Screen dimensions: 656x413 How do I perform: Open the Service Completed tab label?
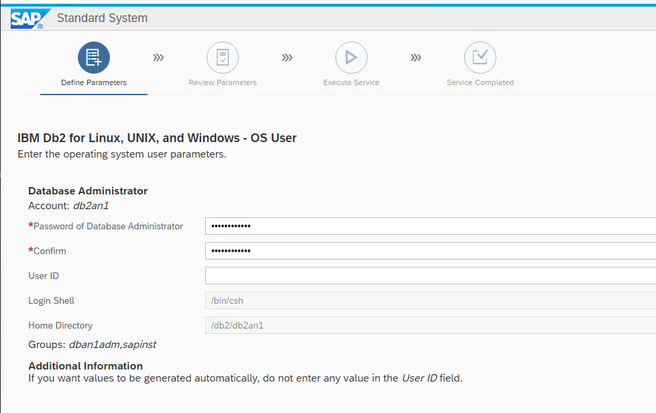(480, 82)
